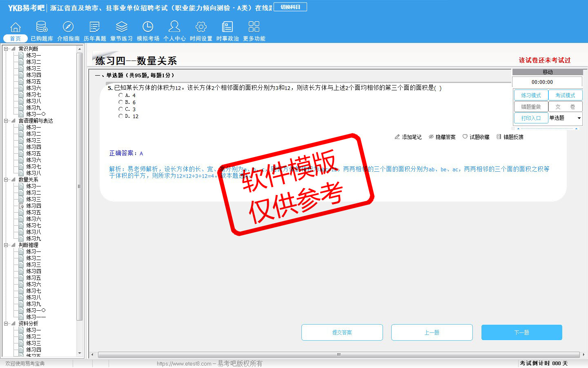The height and width of the screenshot is (368, 588).
Task: Collapse the 判断推理 tree node
Action: click(x=6, y=245)
